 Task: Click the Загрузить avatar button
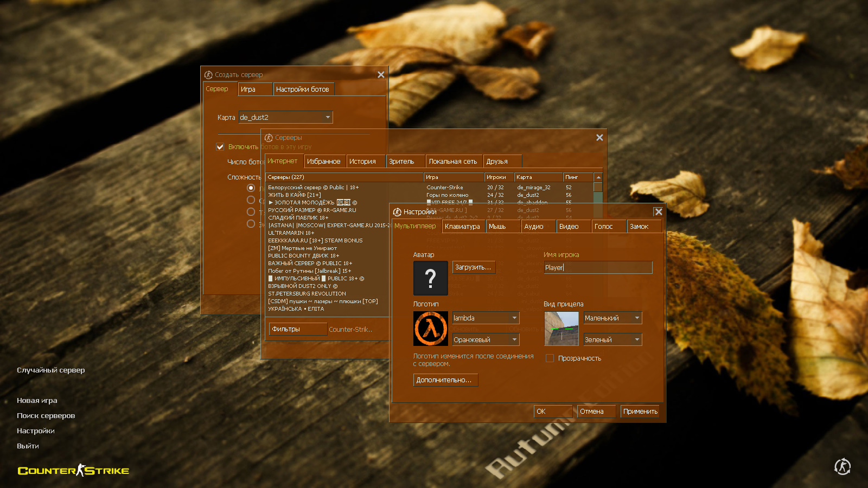[x=473, y=267]
